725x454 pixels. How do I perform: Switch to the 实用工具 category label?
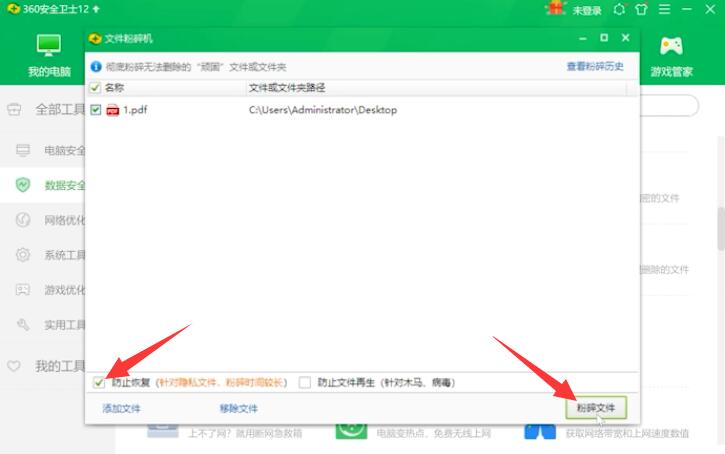point(65,325)
